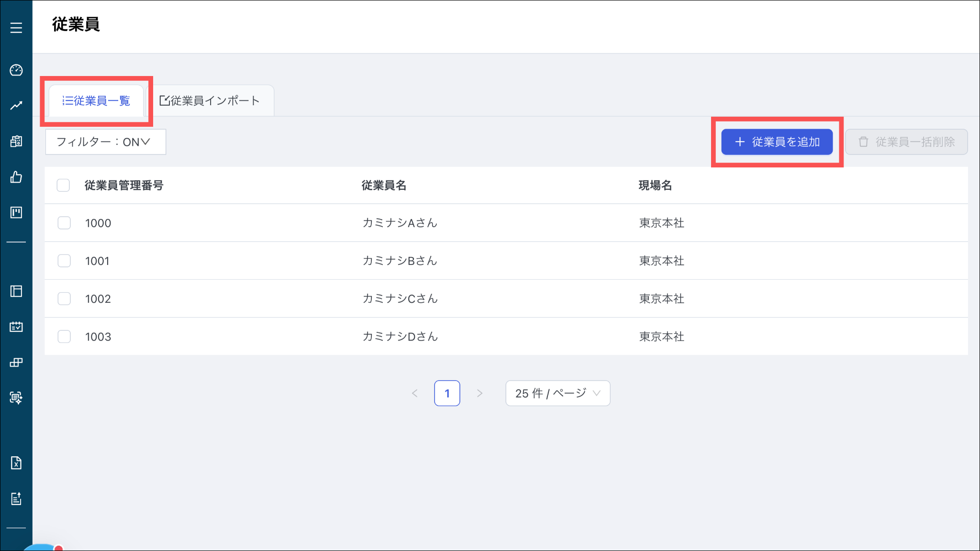This screenshot has height=551, width=980.
Task: Switch to the 従業員インポート tab
Action: 210,101
